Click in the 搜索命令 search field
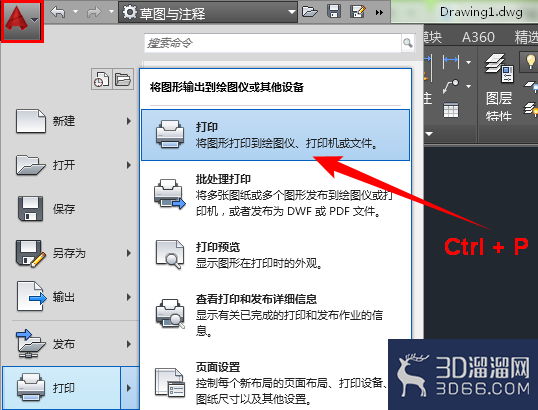The height and width of the screenshot is (410, 538). [x=273, y=43]
